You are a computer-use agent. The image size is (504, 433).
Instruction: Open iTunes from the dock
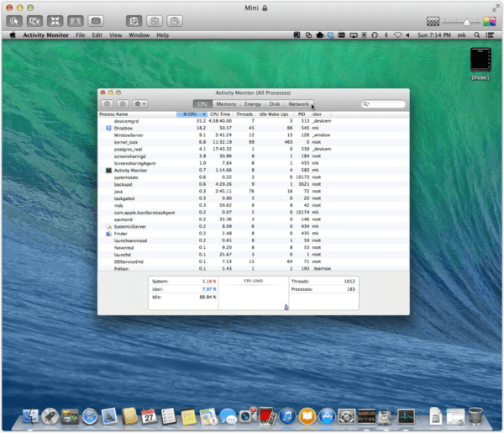(287, 416)
